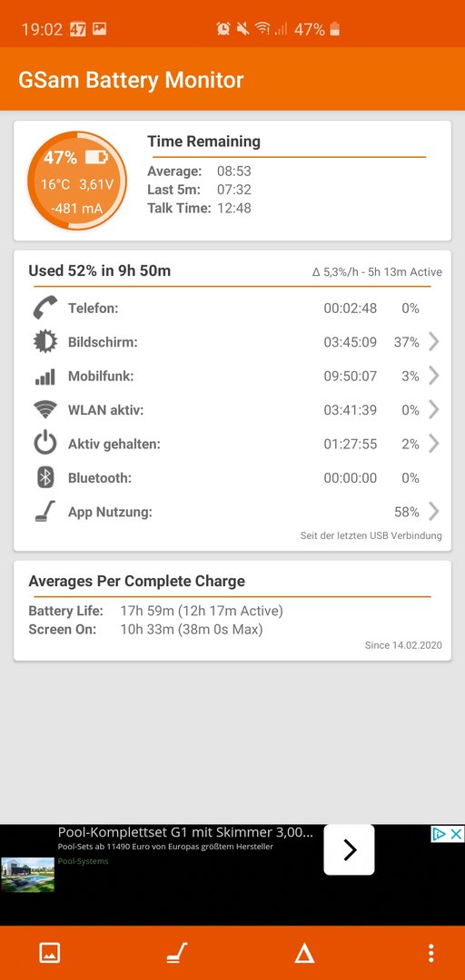Open App Usage brush icon in bottom bar
Image resolution: width=465 pixels, height=980 pixels.
176,953
